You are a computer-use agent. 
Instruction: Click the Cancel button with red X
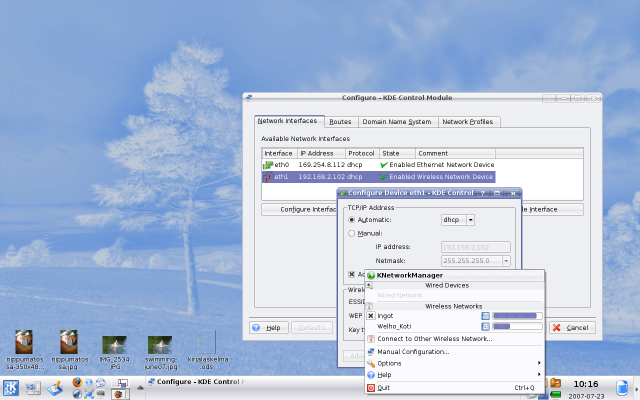pyautogui.click(x=572, y=328)
